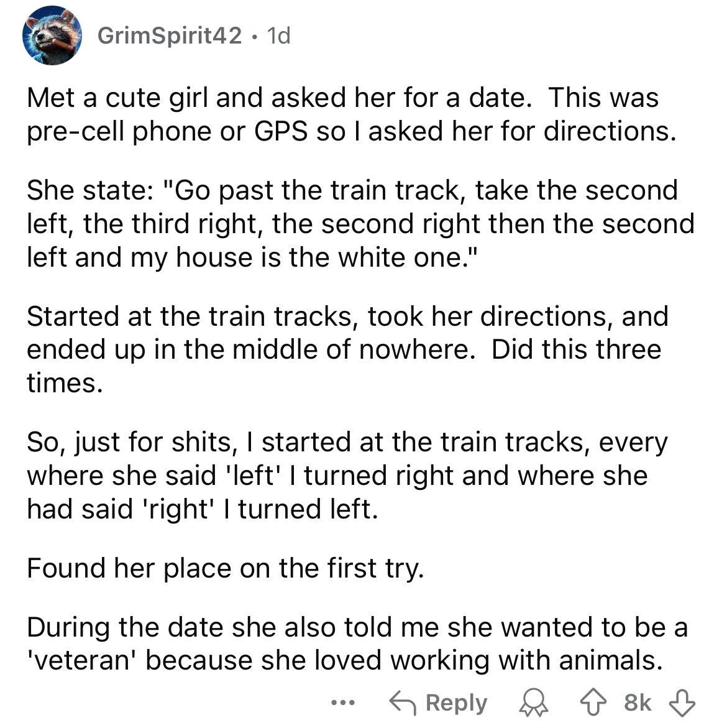Click the 8k vote count
The width and height of the screenshot is (727, 728).
638,703
